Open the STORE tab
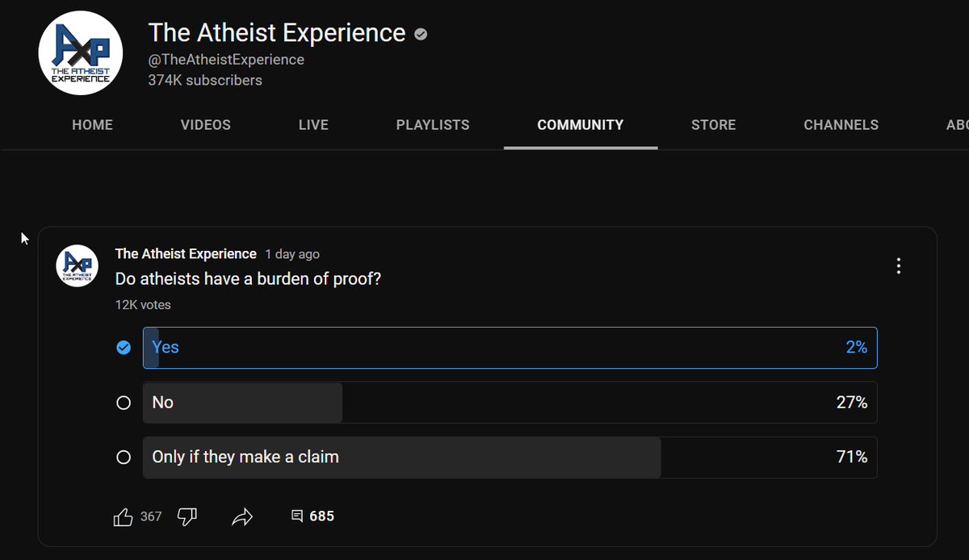This screenshot has height=560, width=969. click(x=713, y=125)
